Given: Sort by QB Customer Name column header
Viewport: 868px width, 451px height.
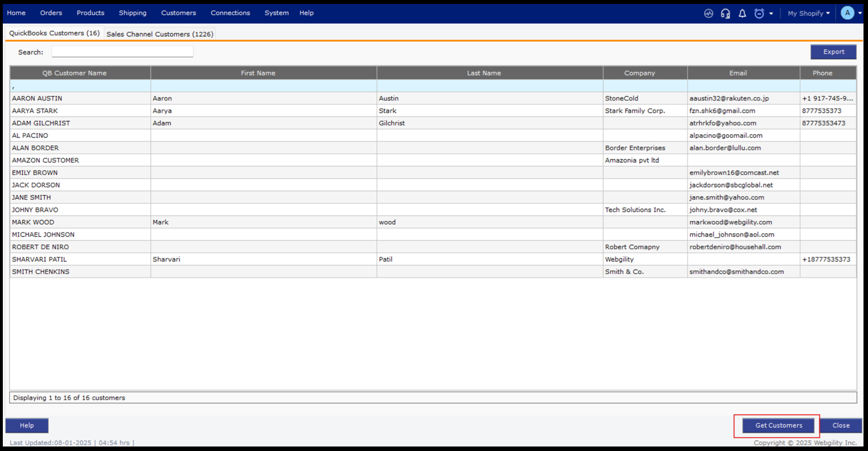Looking at the screenshot, I should (74, 73).
